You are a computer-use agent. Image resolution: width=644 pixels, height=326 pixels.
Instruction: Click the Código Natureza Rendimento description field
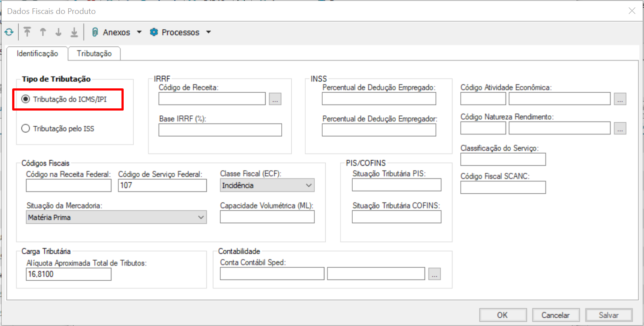(x=560, y=128)
